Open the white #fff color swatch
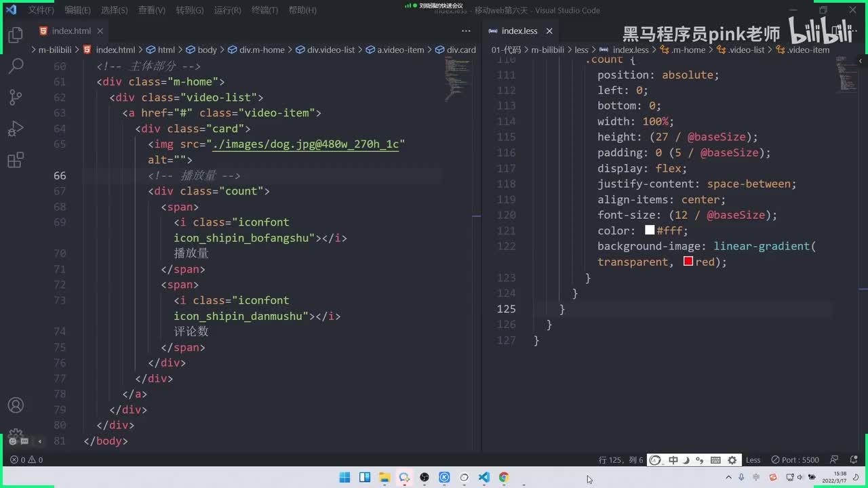Screen dimensions: 868x488 click(x=650, y=230)
